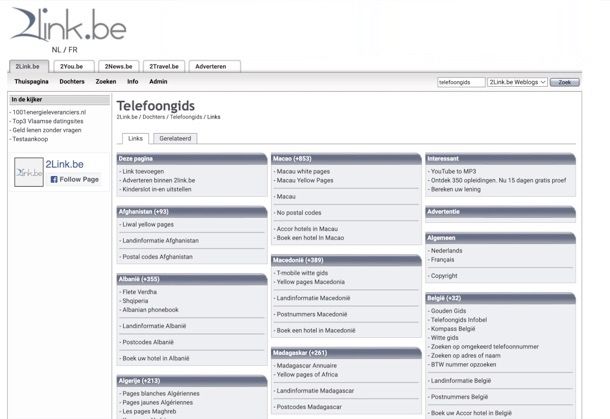Open Adverteren binnen 2link.be link
The width and height of the screenshot is (610, 419).
[x=159, y=181]
